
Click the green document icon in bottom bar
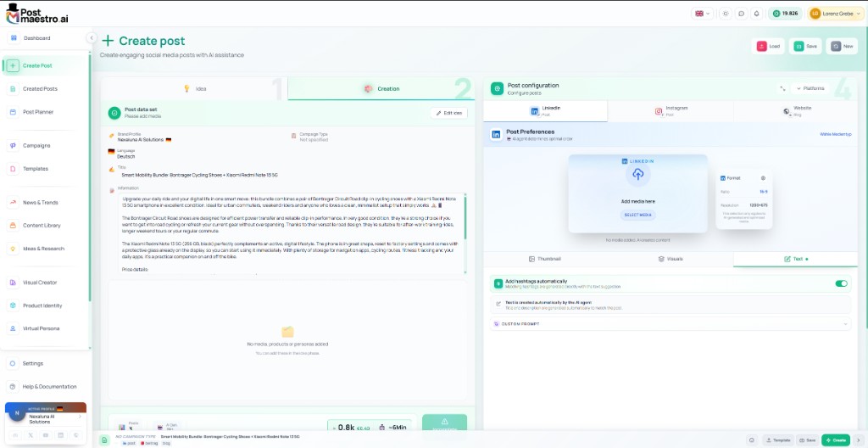pos(104,440)
